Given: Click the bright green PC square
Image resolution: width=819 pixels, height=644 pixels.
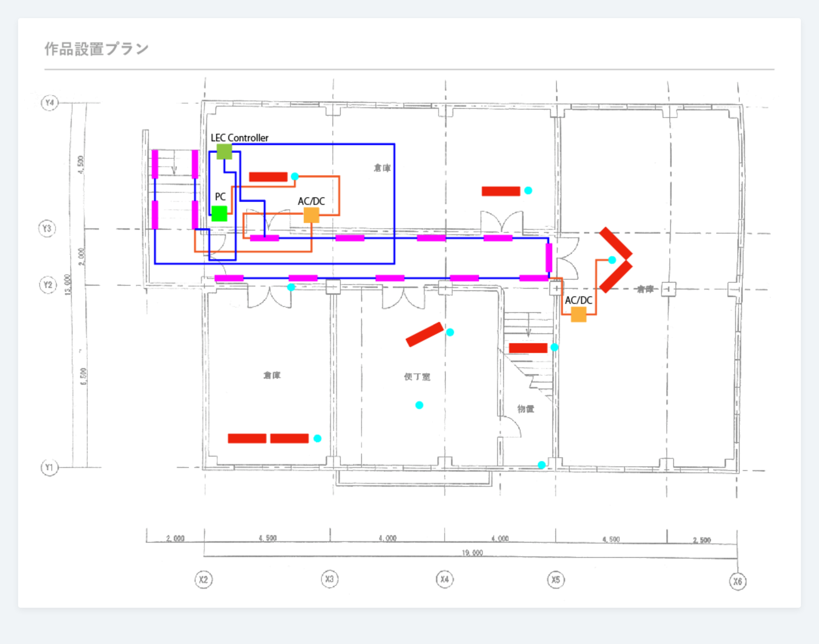Looking at the screenshot, I should pyautogui.click(x=219, y=214).
